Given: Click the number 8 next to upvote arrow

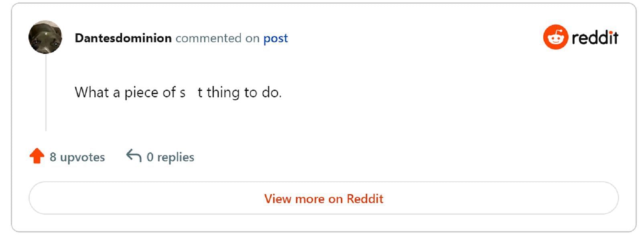Looking at the screenshot, I should pos(53,157).
